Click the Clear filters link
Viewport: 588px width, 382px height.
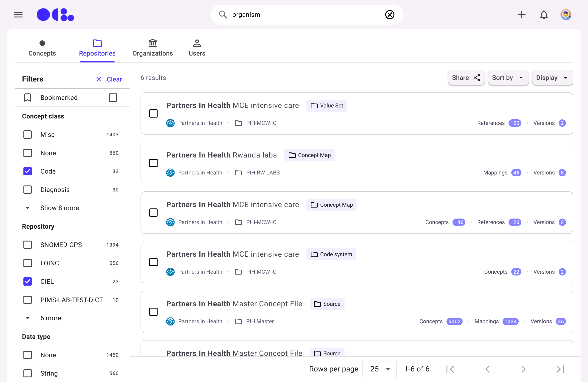click(109, 79)
